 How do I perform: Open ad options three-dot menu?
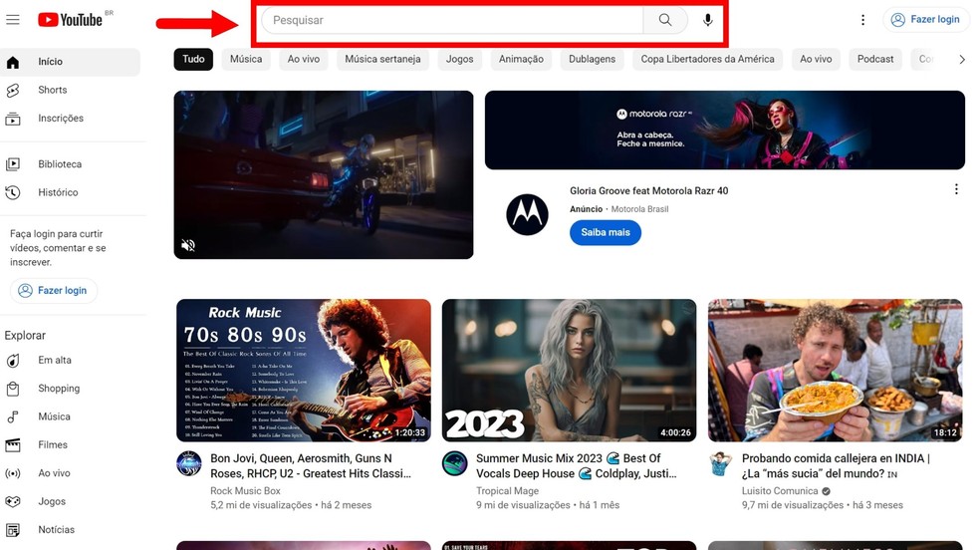(x=956, y=189)
